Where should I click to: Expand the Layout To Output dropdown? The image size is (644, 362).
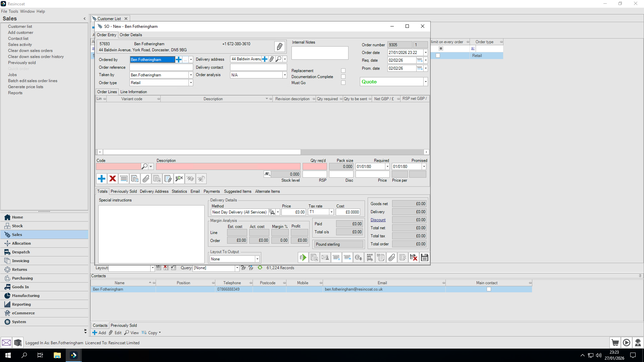click(257, 259)
